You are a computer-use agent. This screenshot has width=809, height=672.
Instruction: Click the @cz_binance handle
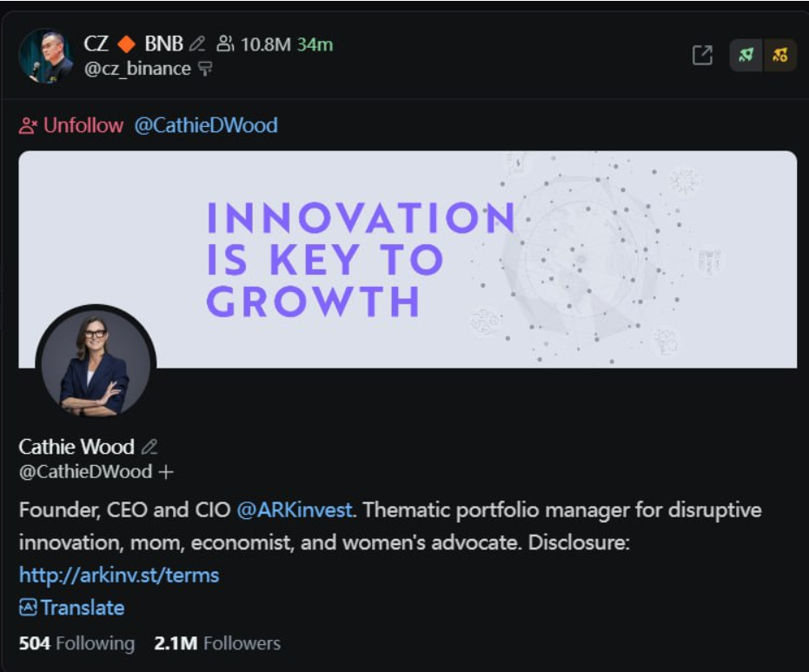137,69
